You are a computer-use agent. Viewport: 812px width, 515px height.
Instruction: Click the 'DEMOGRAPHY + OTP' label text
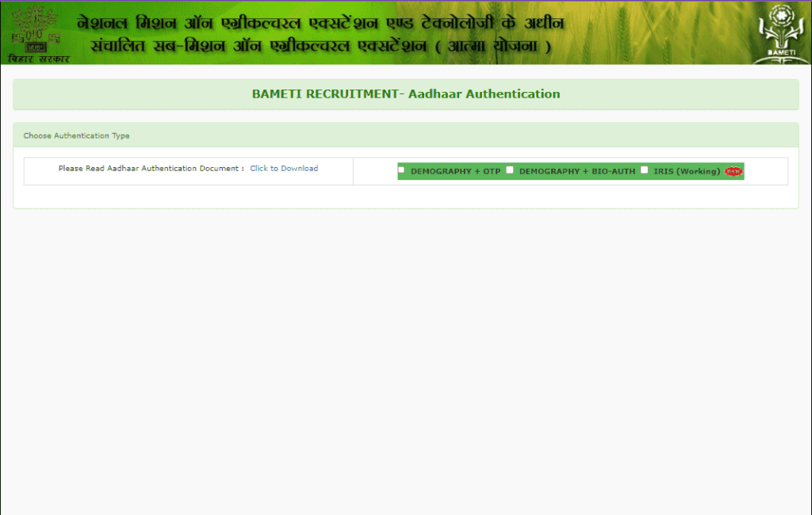click(455, 171)
